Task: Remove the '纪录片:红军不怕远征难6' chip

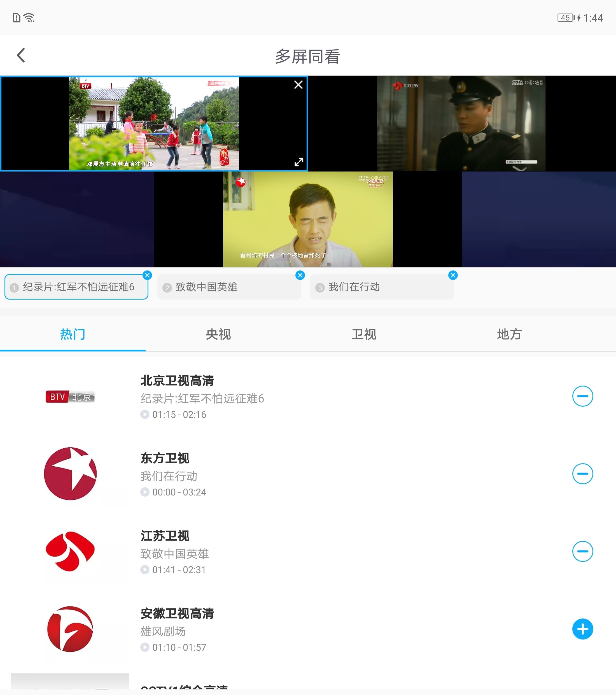Action: tap(147, 275)
